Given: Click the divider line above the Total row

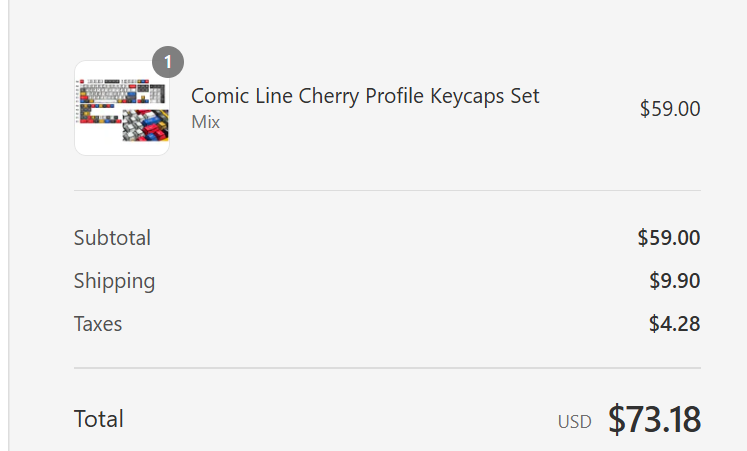Looking at the screenshot, I should coord(387,368).
